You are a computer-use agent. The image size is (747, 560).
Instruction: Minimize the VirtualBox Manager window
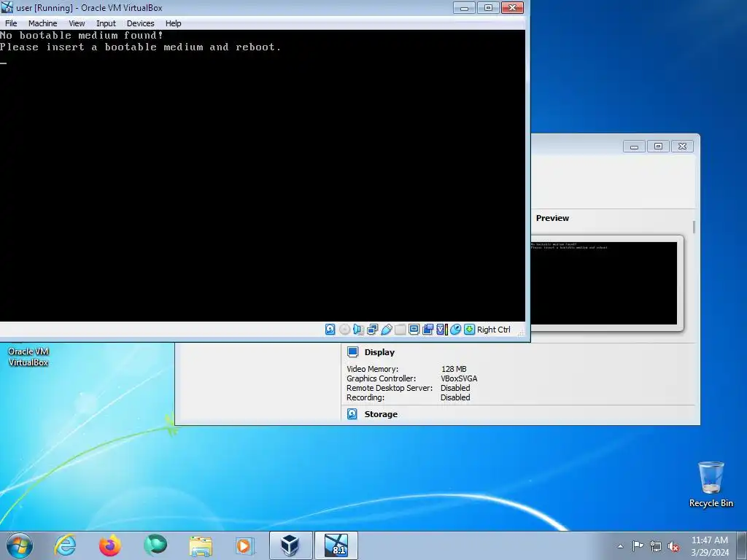tap(634, 147)
